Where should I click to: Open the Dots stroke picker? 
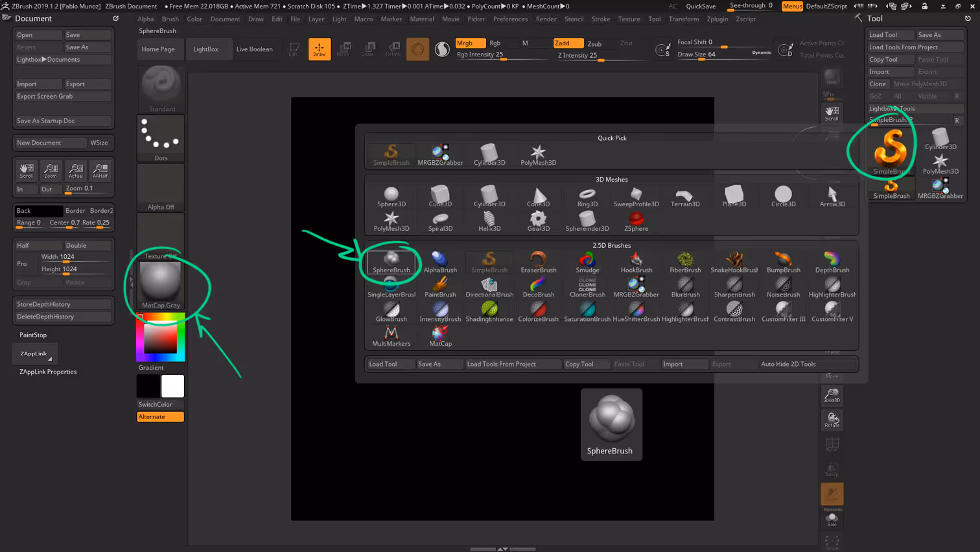(x=161, y=138)
